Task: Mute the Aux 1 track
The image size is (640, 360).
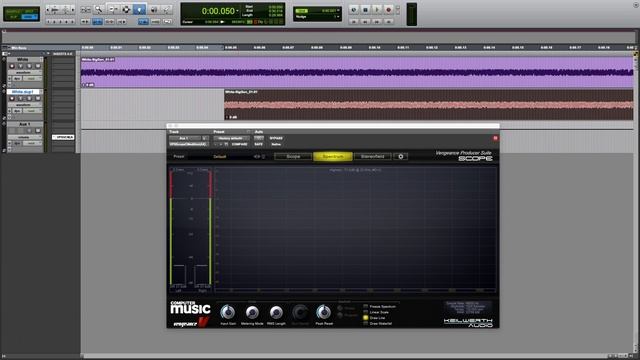Action: 38,131
